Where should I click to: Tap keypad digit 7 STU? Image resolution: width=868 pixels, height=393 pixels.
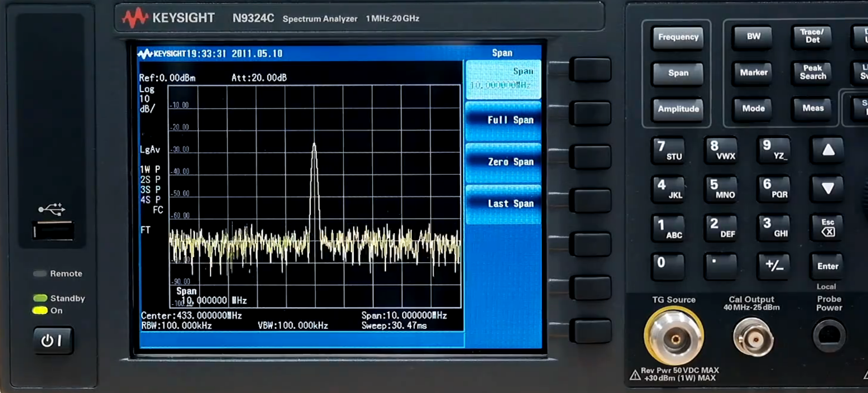click(668, 151)
